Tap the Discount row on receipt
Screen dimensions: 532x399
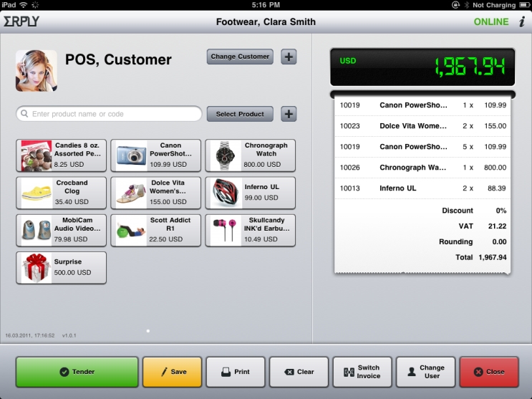422,211
